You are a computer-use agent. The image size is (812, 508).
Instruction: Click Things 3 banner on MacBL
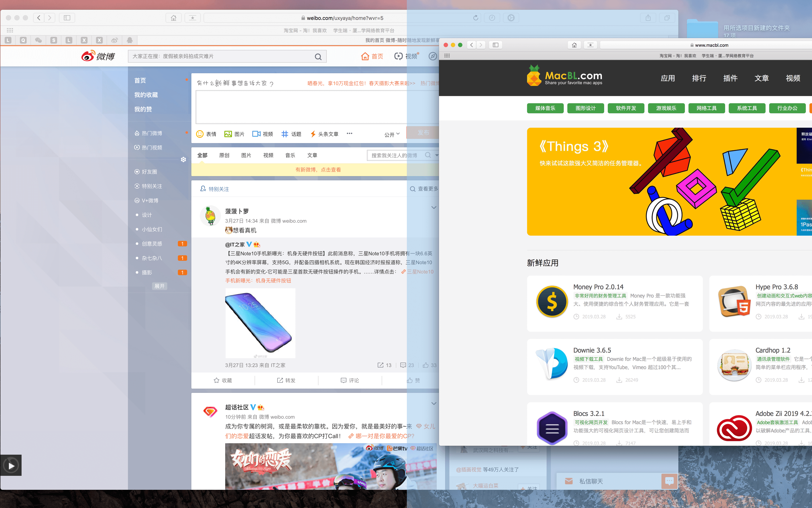tap(661, 181)
